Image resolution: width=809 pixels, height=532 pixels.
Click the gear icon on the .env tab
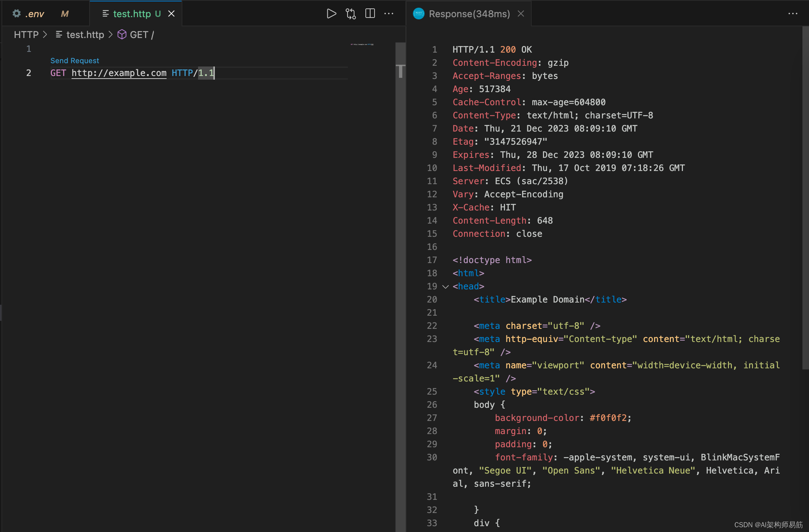[16, 14]
